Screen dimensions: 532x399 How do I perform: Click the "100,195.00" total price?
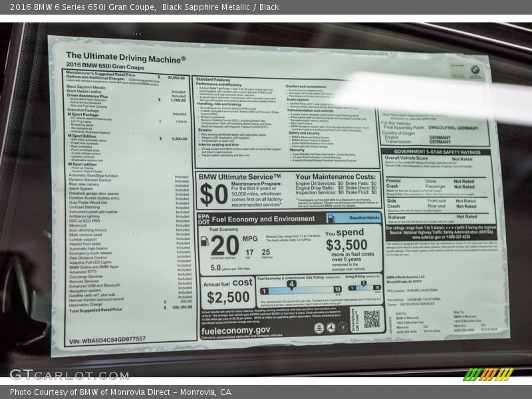[182, 307]
